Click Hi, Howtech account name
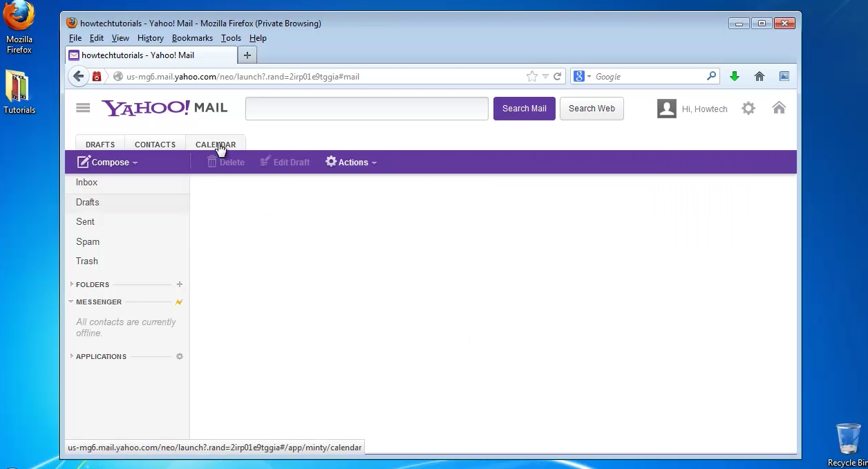The image size is (868, 469). [x=704, y=109]
